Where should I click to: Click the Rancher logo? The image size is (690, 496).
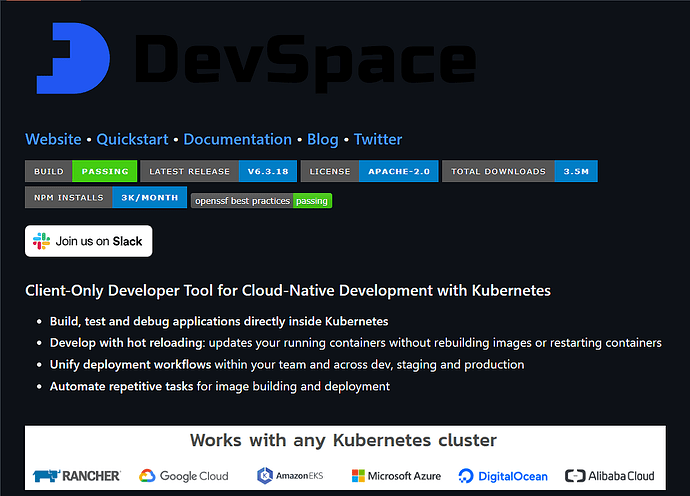[x=77, y=476]
